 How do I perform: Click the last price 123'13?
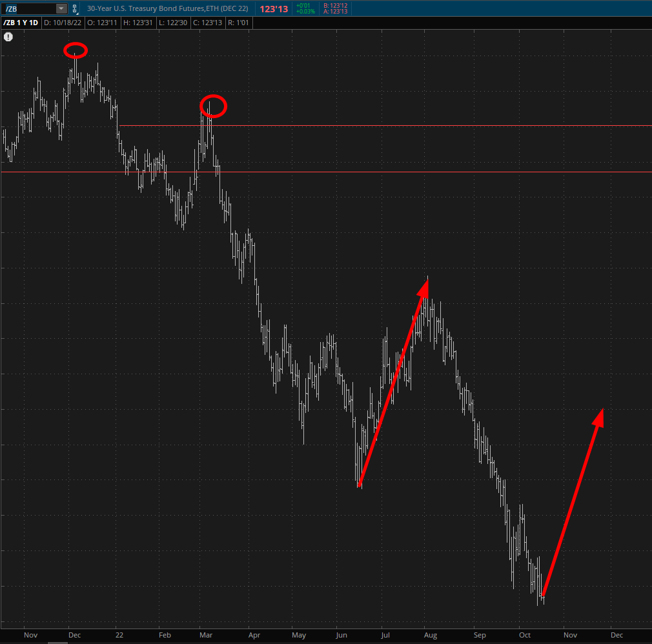(x=274, y=9)
